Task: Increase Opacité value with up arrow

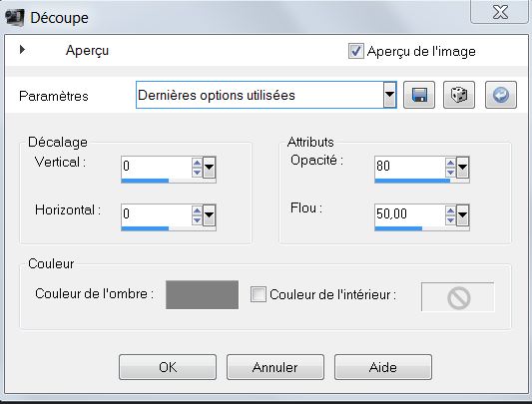Action: point(450,163)
